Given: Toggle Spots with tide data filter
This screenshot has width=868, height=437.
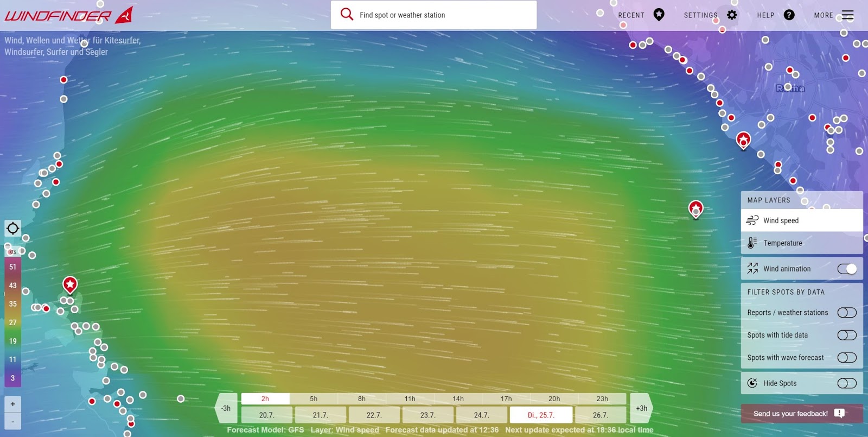Looking at the screenshot, I should (x=847, y=335).
